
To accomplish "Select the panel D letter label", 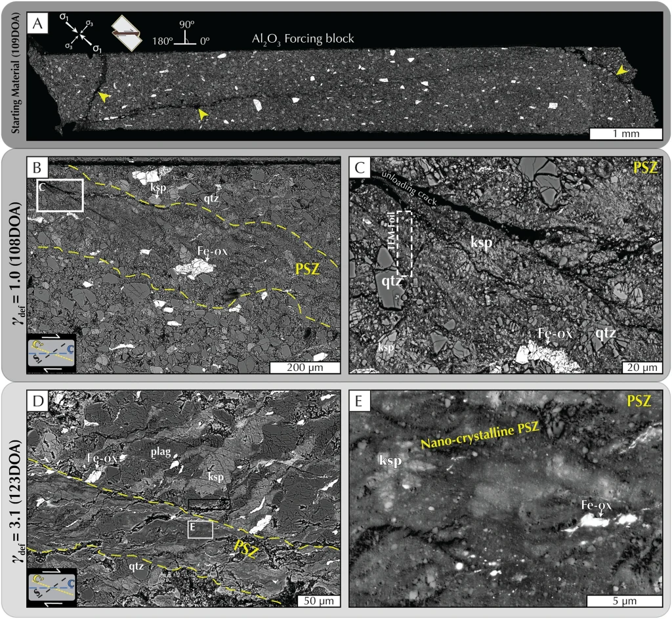I will point(37,401).
